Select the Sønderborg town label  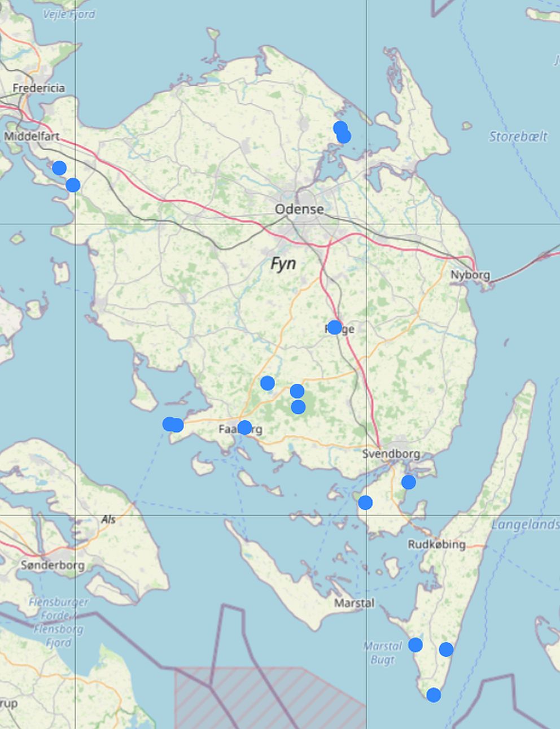click(x=53, y=565)
